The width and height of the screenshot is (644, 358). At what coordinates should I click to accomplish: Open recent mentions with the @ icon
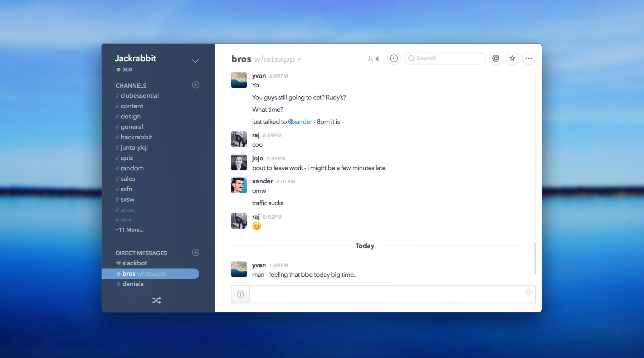(x=496, y=58)
